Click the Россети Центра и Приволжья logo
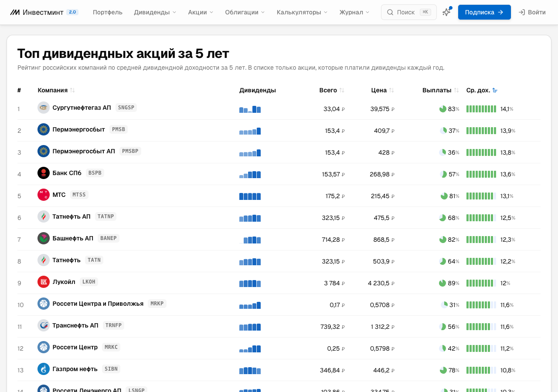Screen dimensions: 558x392 pos(44,304)
